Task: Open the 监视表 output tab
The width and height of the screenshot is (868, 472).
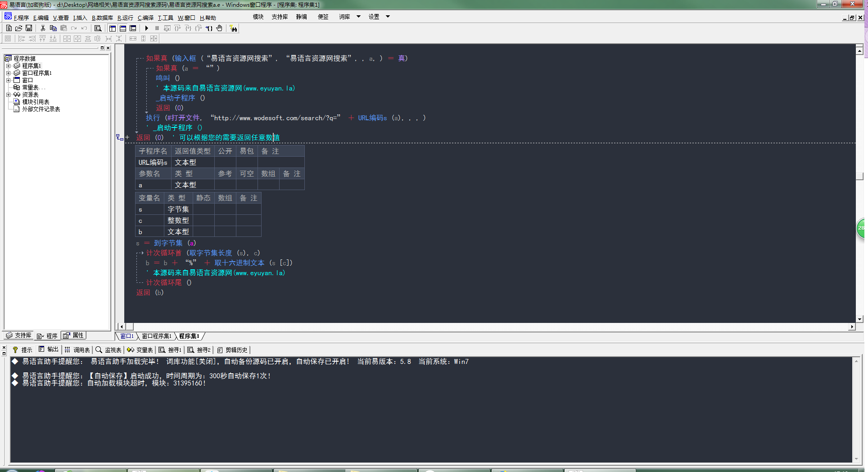Action: click(x=108, y=350)
